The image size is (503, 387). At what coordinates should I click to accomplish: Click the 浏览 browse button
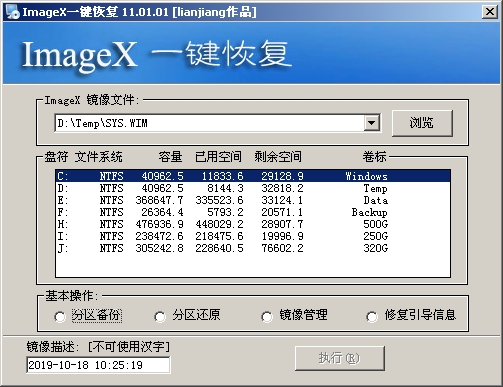point(422,123)
